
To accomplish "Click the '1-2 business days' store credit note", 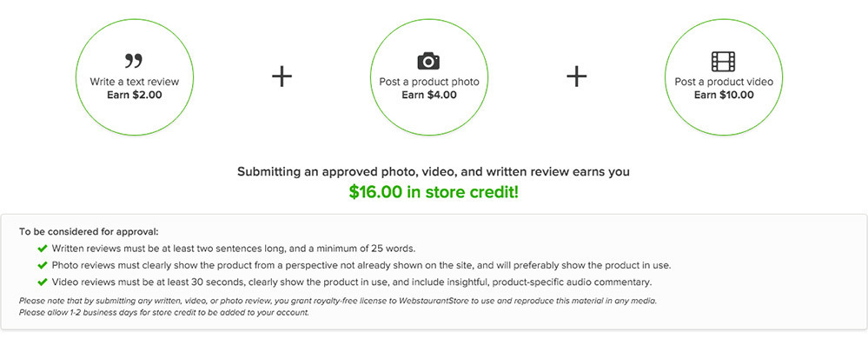I will [163, 312].
